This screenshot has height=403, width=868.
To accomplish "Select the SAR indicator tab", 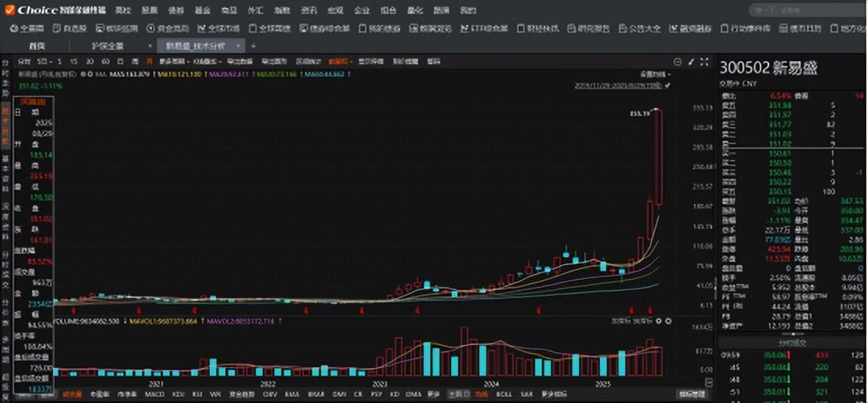I will [x=527, y=394].
